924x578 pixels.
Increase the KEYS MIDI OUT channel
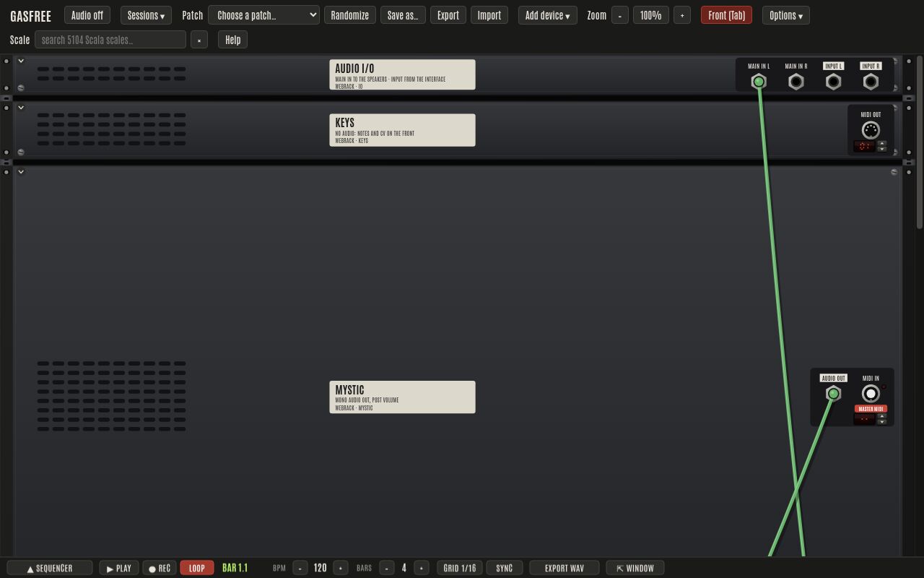point(882,142)
